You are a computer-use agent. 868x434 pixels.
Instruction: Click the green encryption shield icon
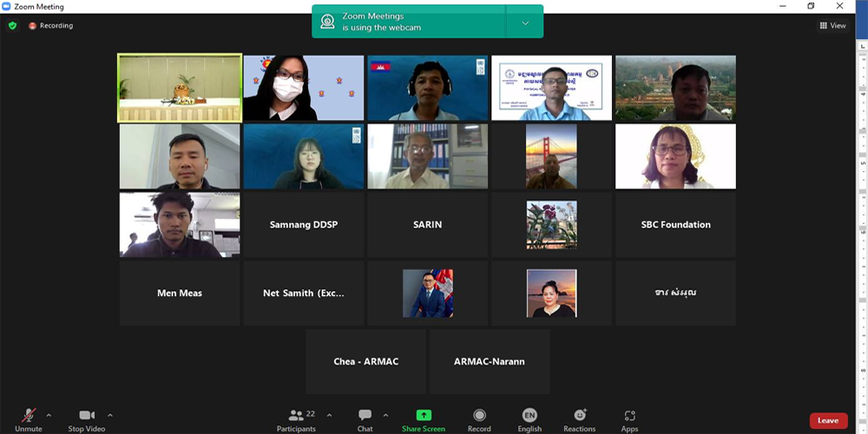tap(12, 26)
